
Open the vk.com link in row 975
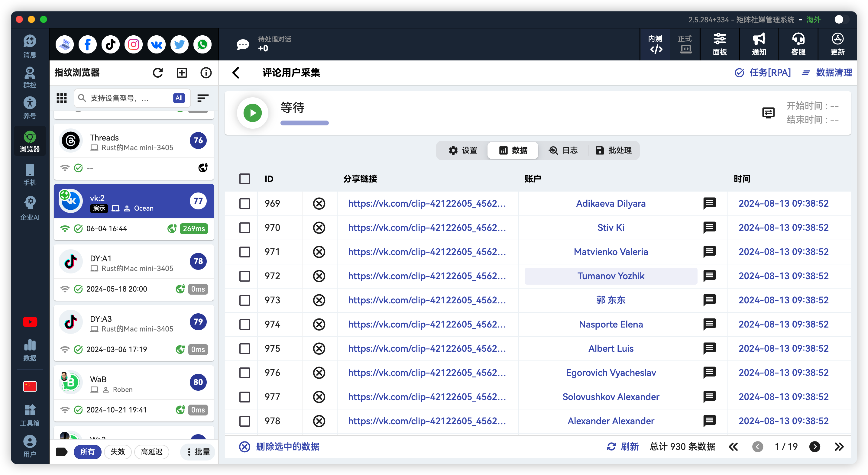[x=426, y=349]
